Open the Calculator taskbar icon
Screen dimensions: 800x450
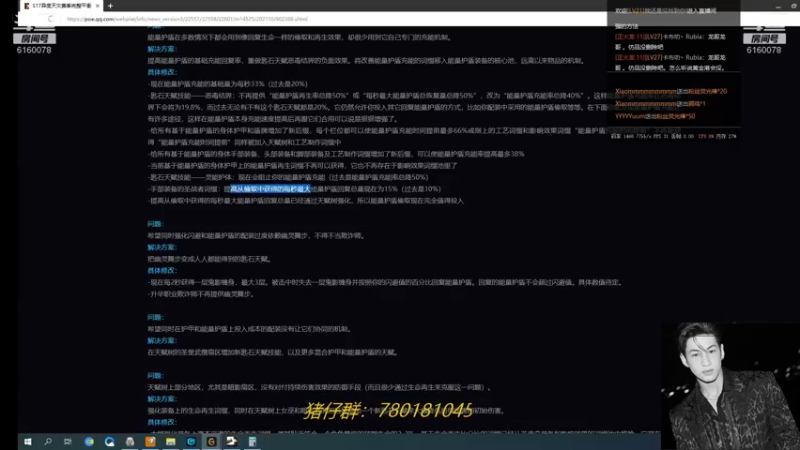tap(252, 442)
